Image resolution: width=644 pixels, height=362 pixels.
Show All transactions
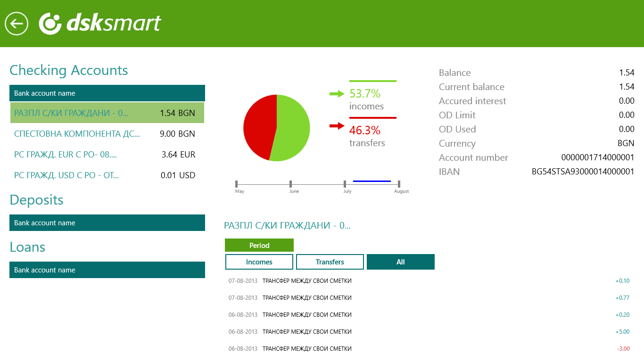(x=401, y=262)
